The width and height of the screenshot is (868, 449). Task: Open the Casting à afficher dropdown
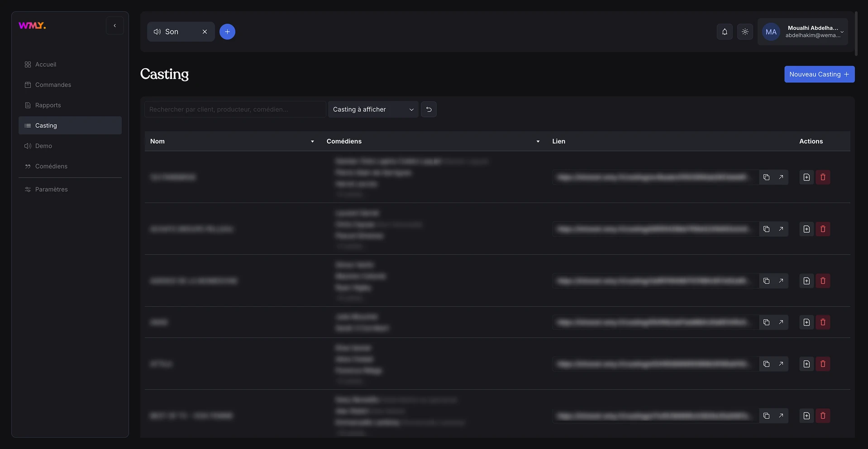[x=373, y=110]
